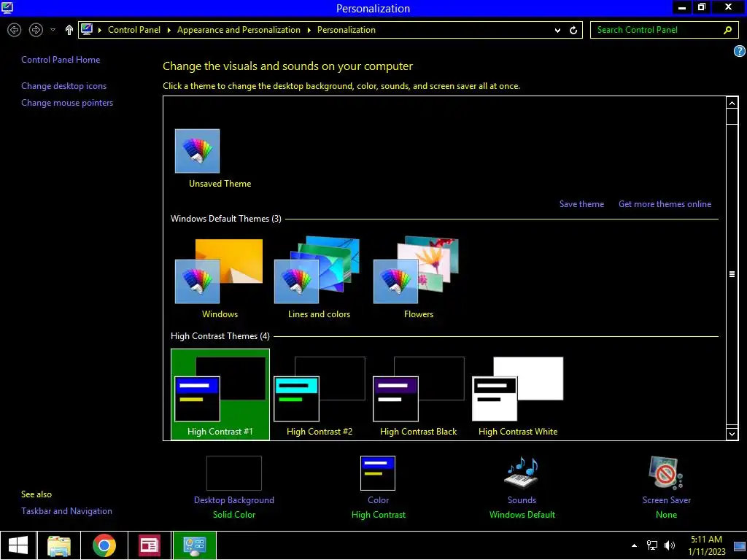Screen dimensions: 747x560
Task: Open the address bar history dropdown
Action: (x=557, y=31)
